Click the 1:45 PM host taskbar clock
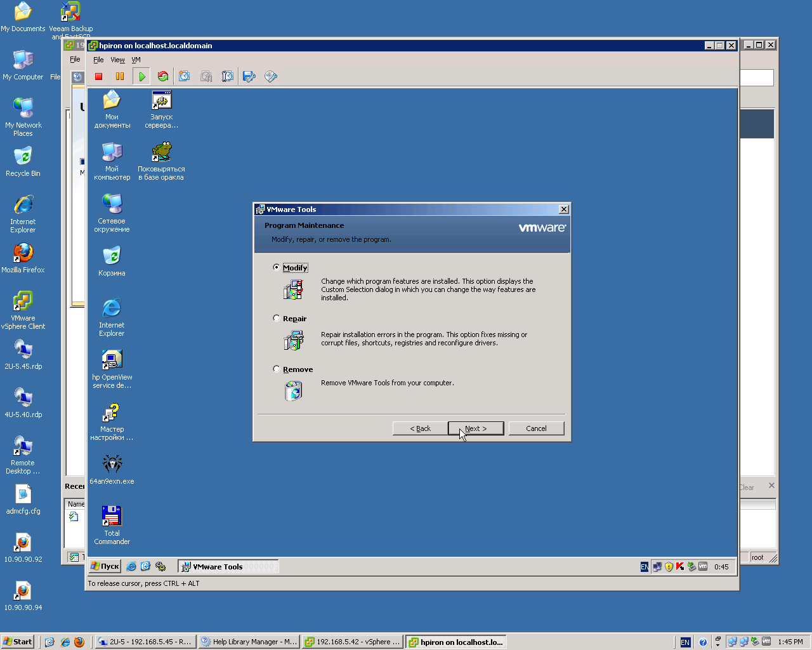 (790, 642)
